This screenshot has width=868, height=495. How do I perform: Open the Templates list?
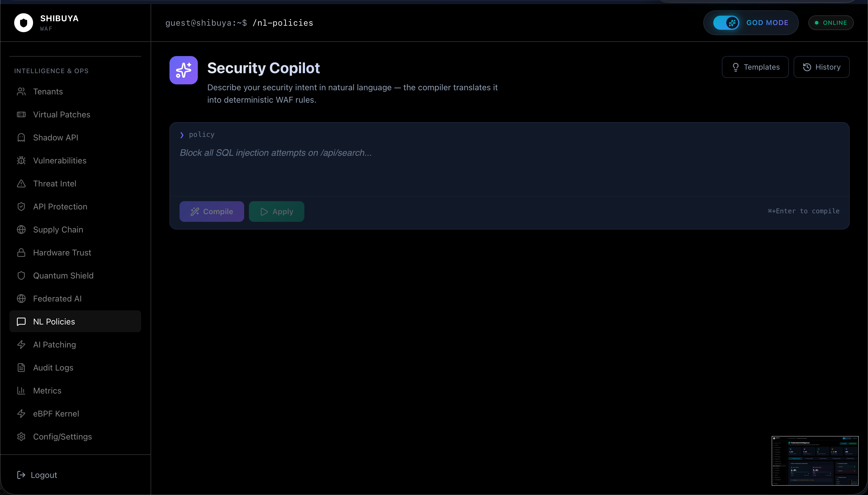pos(755,67)
